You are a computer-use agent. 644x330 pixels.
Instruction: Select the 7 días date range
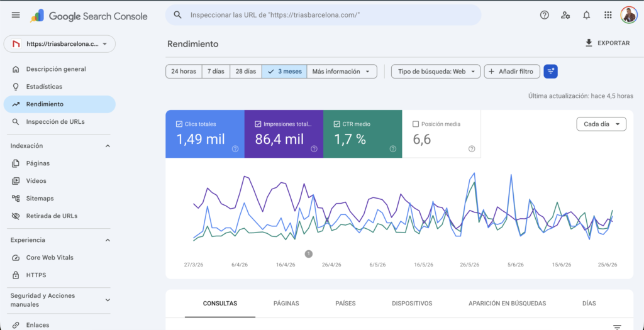[216, 72]
